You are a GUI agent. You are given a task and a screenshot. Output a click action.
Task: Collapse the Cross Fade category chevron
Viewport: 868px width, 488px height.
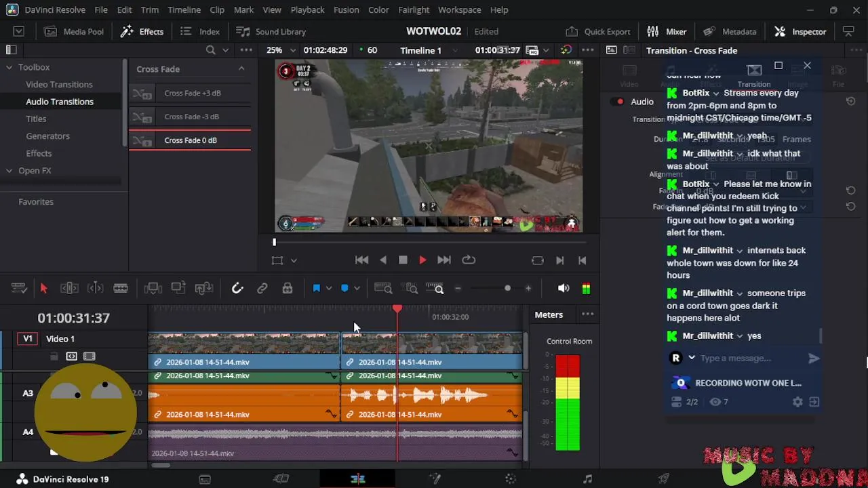point(241,68)
